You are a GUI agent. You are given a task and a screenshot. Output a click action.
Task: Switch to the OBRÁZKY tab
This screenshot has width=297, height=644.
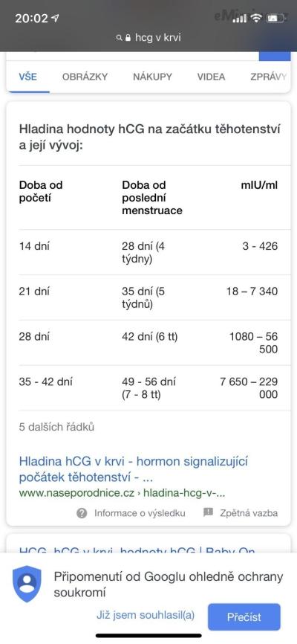[x=85, y=77]
